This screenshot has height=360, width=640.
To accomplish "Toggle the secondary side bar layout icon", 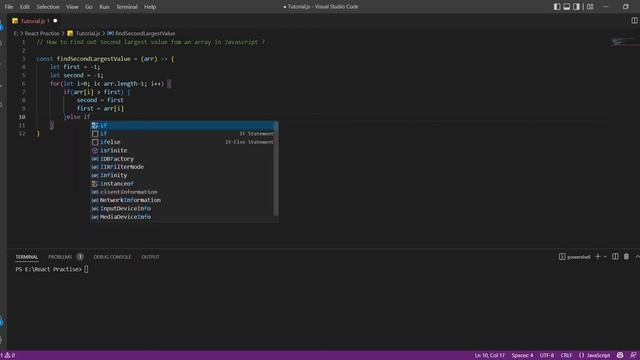I will [x=576, y=7].
